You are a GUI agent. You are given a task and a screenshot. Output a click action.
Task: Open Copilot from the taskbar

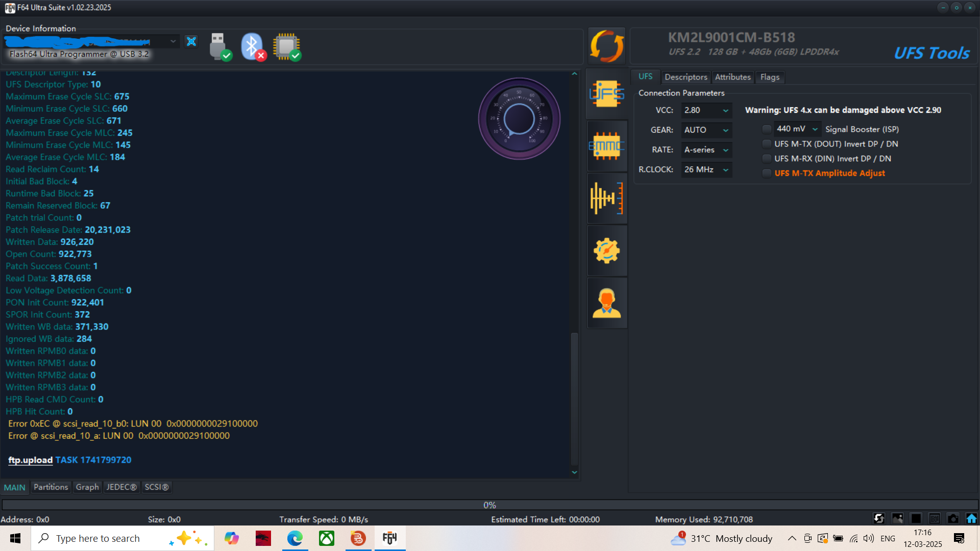[231, 538]
